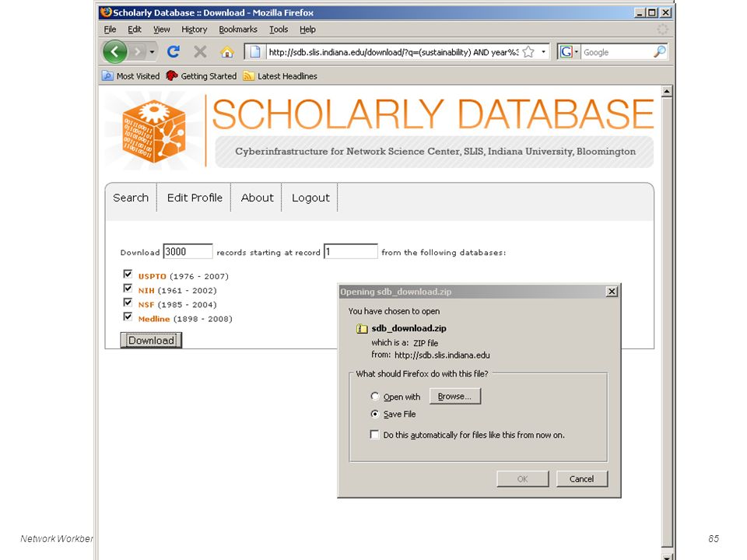Click the Scholarly Database cube logo
This screenshot has width=747, height=560.
[x=153, y=131]
